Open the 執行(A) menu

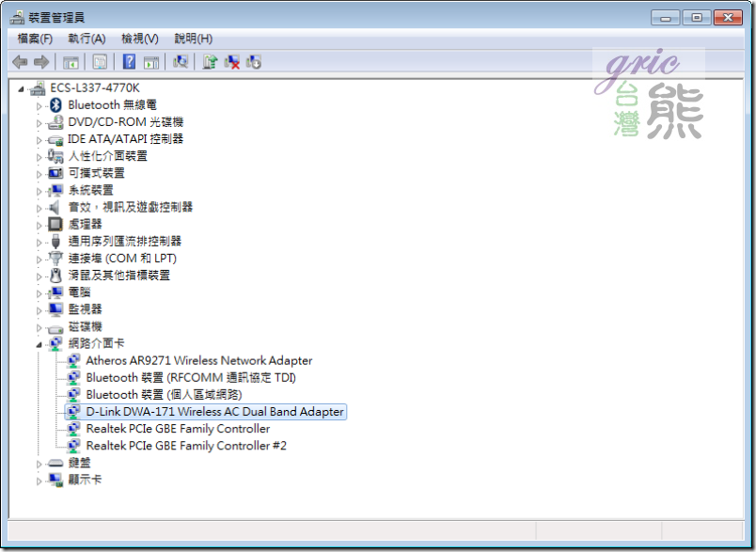point(87,39)
